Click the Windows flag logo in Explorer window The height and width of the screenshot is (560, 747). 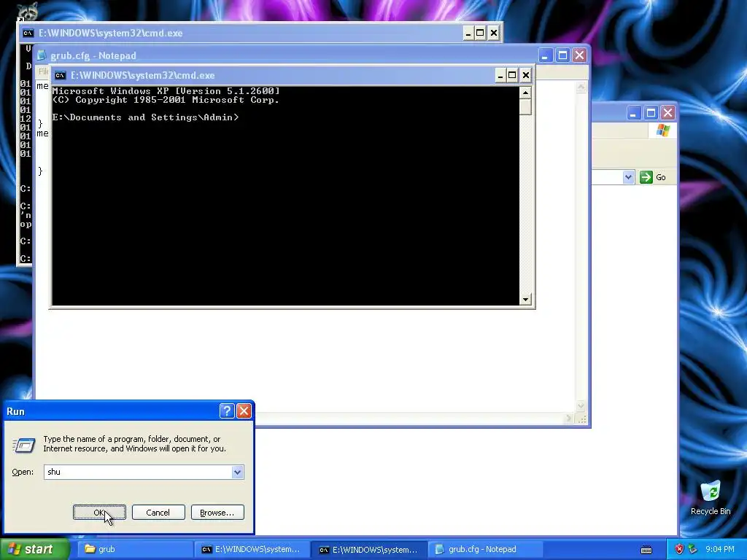click(662, 130)
